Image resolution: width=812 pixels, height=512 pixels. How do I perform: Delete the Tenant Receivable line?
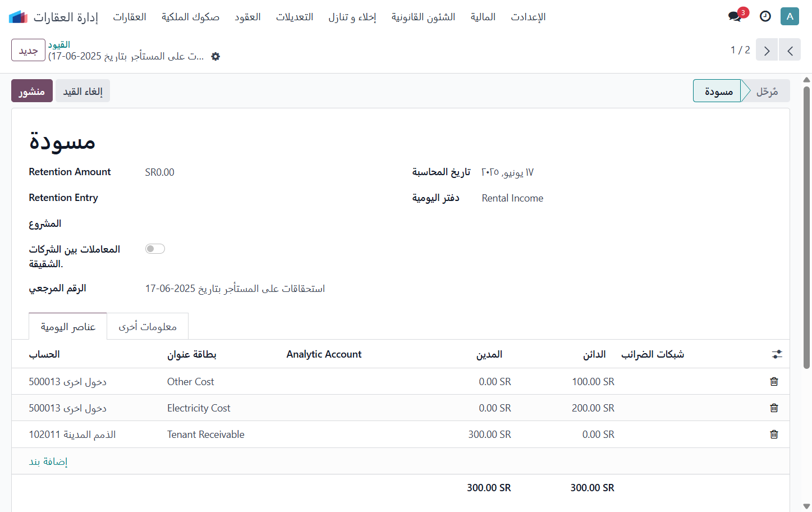(x=774, y=434)
